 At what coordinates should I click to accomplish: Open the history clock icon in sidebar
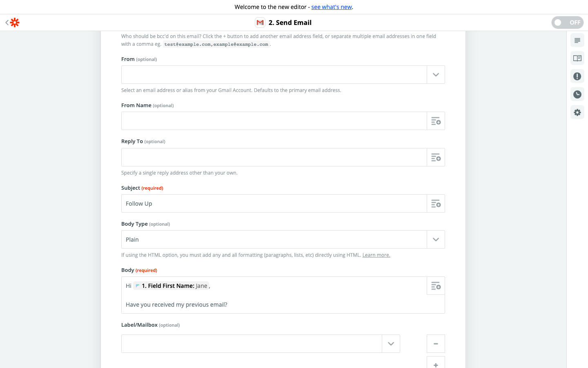pos(577,94)
